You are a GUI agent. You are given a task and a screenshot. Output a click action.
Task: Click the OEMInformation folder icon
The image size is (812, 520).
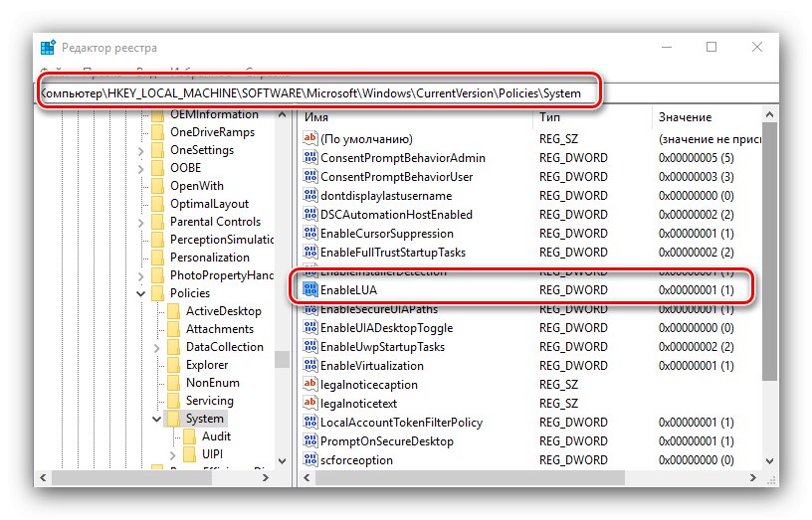157,114
